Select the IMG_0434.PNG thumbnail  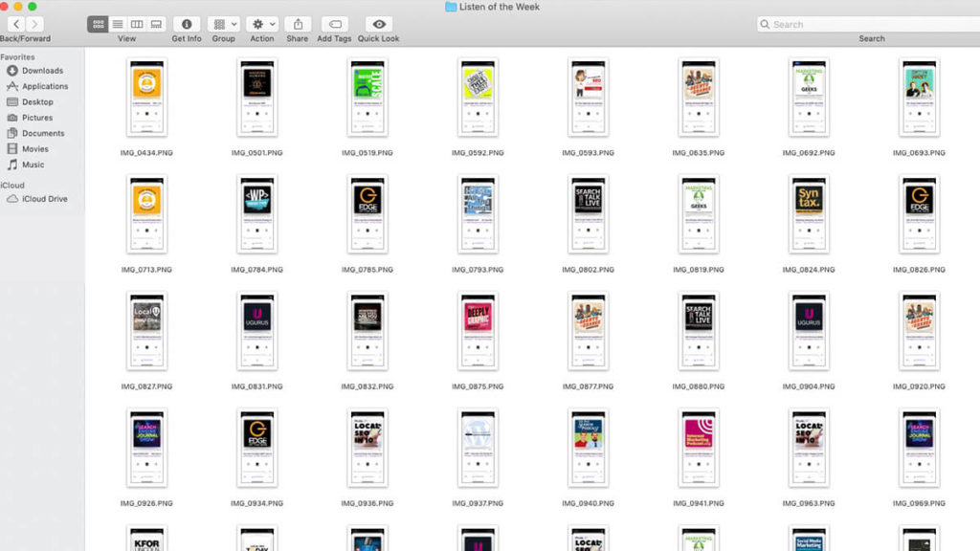(x=146, y=97)
